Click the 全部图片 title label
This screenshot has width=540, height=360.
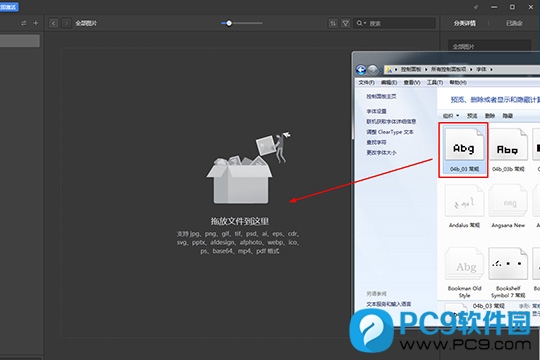(86, 23)
